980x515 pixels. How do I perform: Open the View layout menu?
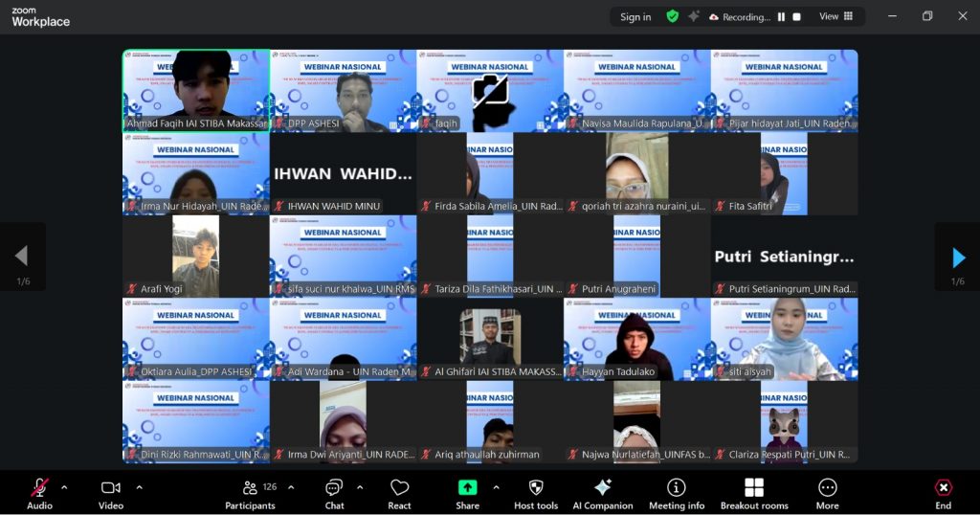tap(836, 17)
